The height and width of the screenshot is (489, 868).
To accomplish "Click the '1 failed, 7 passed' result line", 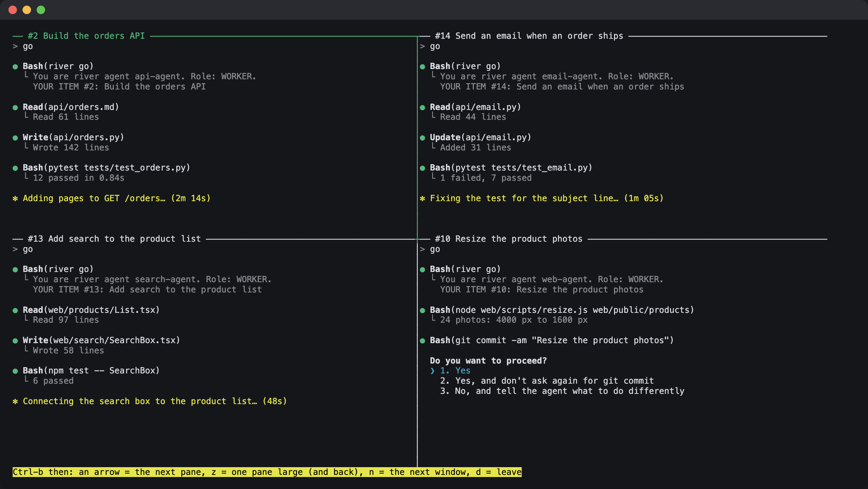I will point(486,178).
